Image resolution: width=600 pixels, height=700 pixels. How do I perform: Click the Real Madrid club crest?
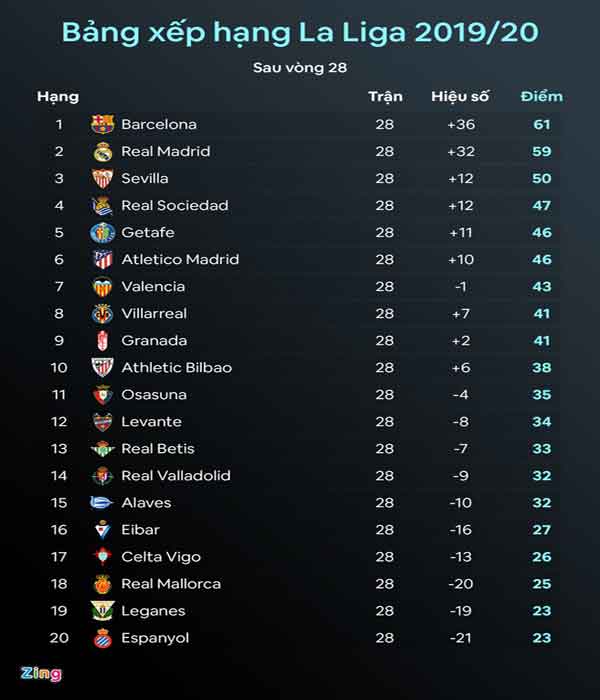tap(102, 152)
